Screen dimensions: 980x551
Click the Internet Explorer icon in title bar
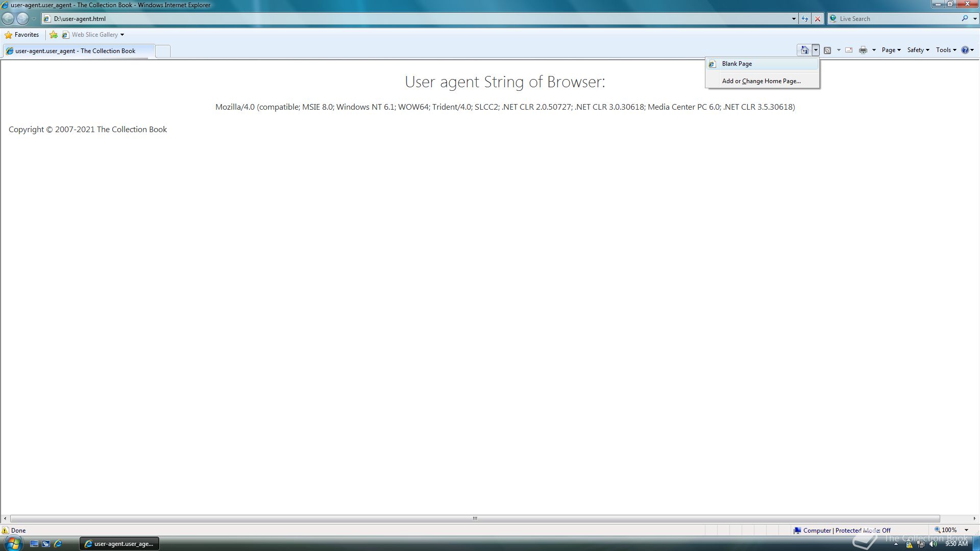tap(5, 5)
